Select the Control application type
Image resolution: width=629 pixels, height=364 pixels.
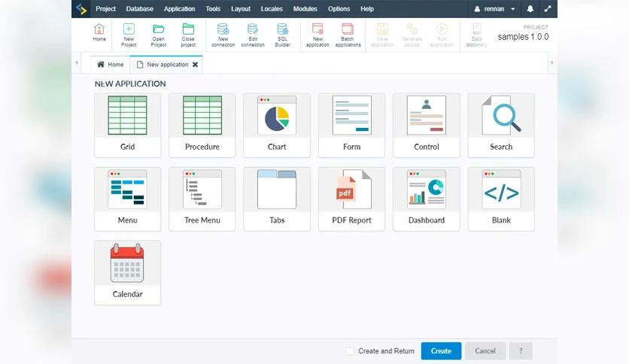click(427, 125)
